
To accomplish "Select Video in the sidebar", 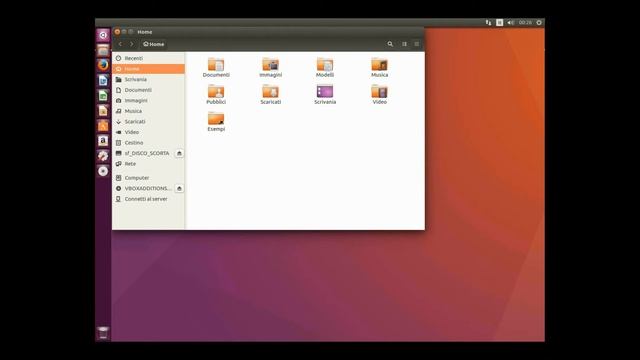I will 149,132.
